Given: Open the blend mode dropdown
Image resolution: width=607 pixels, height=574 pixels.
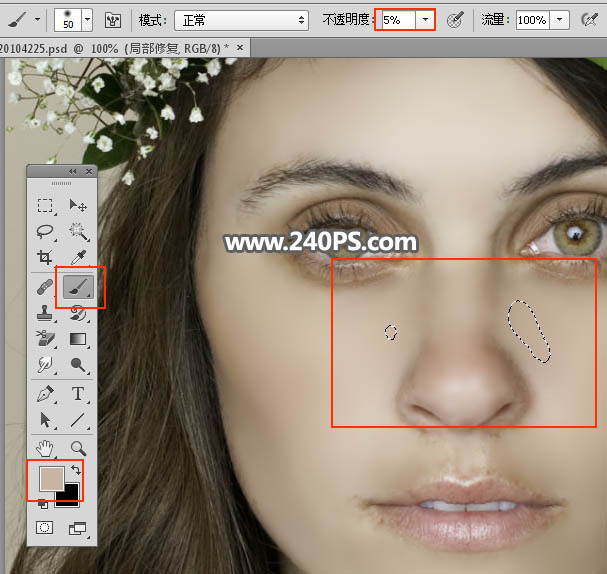Looking at the screenshot, I should (241, 20).
